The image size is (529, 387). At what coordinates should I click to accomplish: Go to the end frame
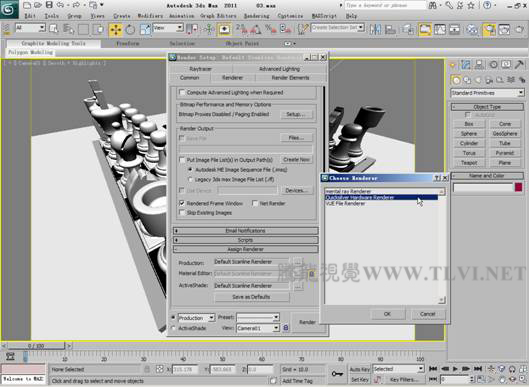point(478,368)
